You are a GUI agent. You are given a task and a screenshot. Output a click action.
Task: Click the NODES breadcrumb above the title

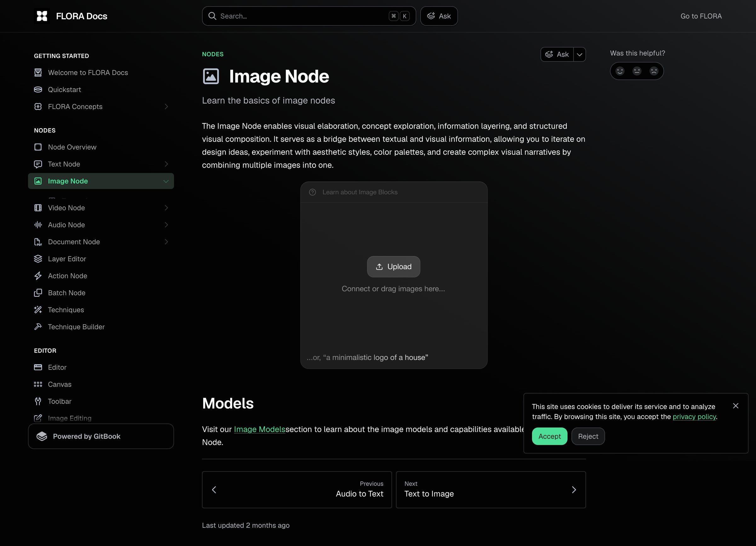tap(213, 54)
